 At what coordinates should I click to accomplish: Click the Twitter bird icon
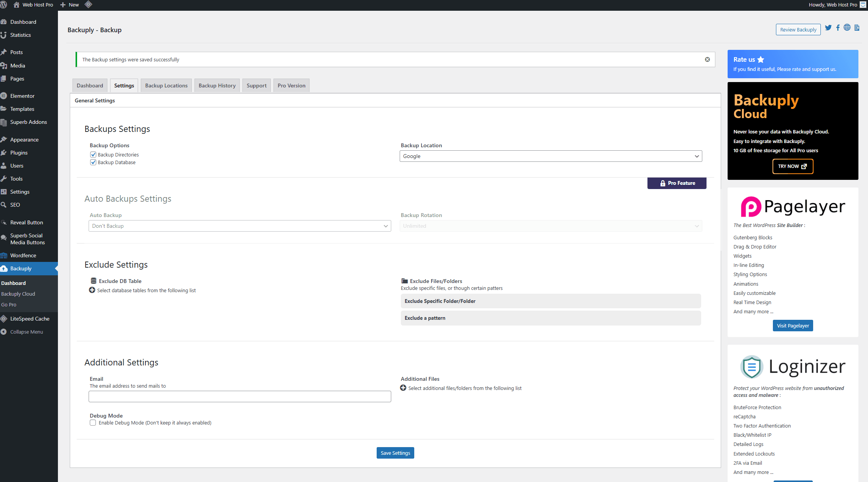828,28
